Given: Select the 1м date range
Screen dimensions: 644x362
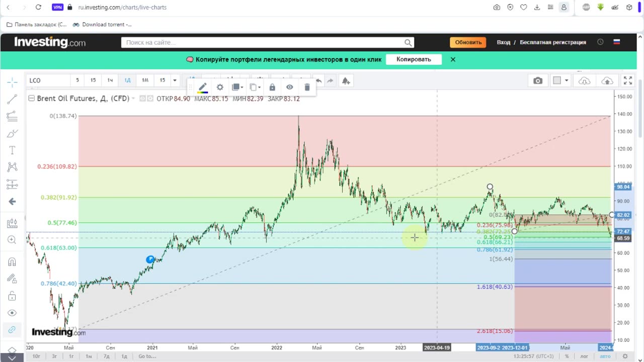Looking at the screenshot, I should 89,356.
